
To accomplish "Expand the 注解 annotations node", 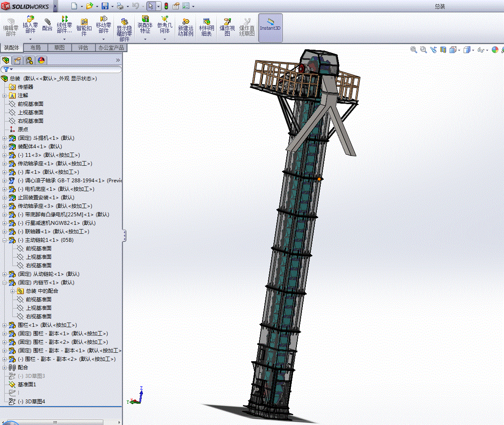I will (x=5, y=96).
